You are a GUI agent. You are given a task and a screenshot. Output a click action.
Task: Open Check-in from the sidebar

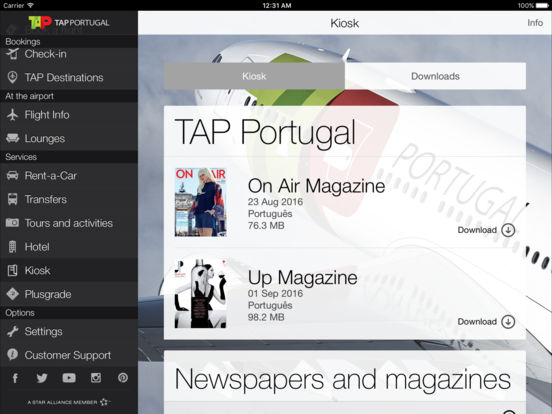pos(69,54)
